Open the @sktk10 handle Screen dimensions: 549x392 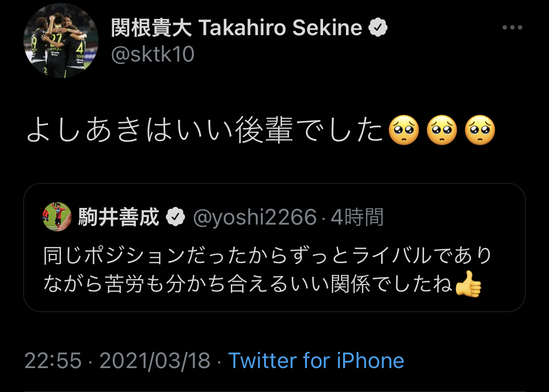pyautogui.click(x=153, y=55)
